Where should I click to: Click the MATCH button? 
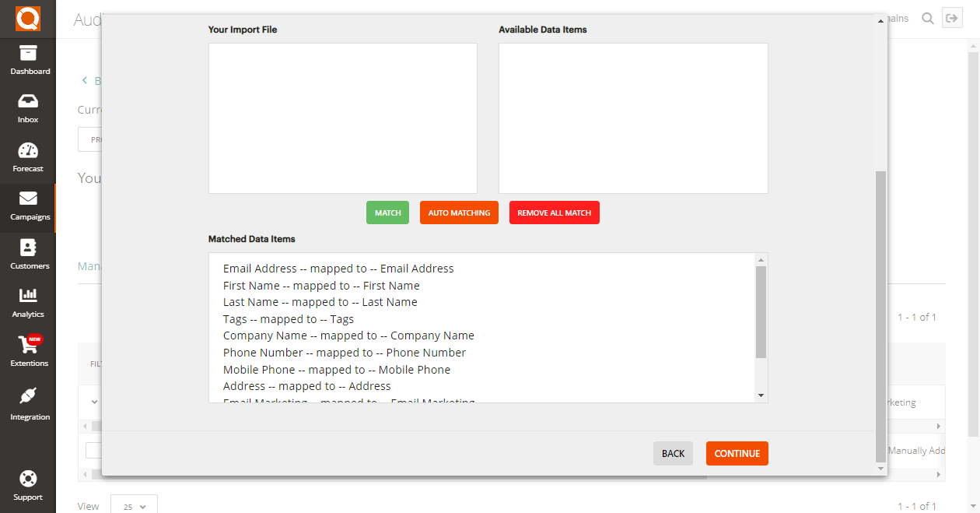[x=387, y=212]
